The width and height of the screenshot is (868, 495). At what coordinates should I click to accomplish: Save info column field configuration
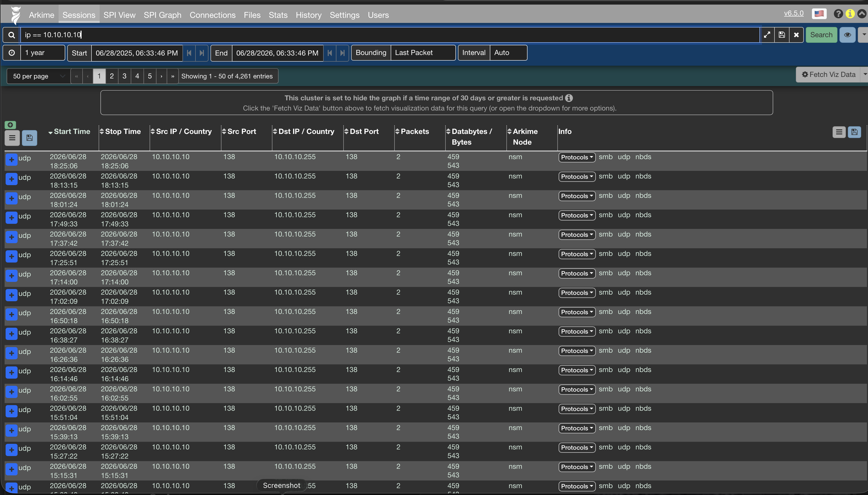coord(854,132)
